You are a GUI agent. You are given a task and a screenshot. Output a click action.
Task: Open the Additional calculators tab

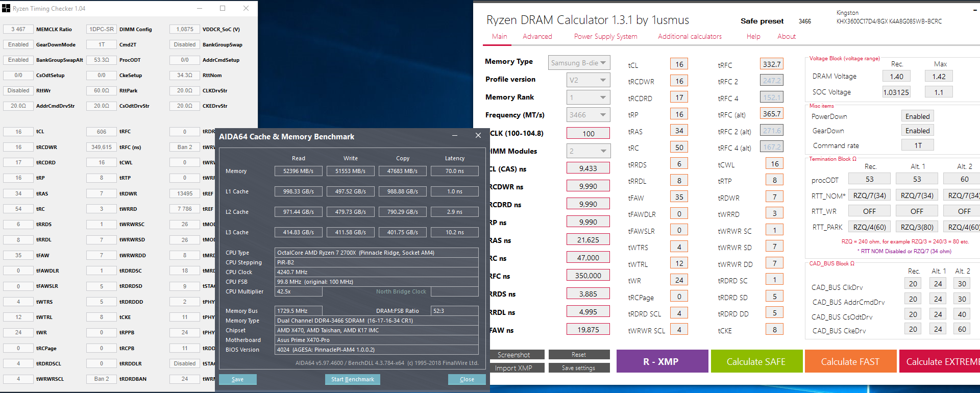coord(690,36)
